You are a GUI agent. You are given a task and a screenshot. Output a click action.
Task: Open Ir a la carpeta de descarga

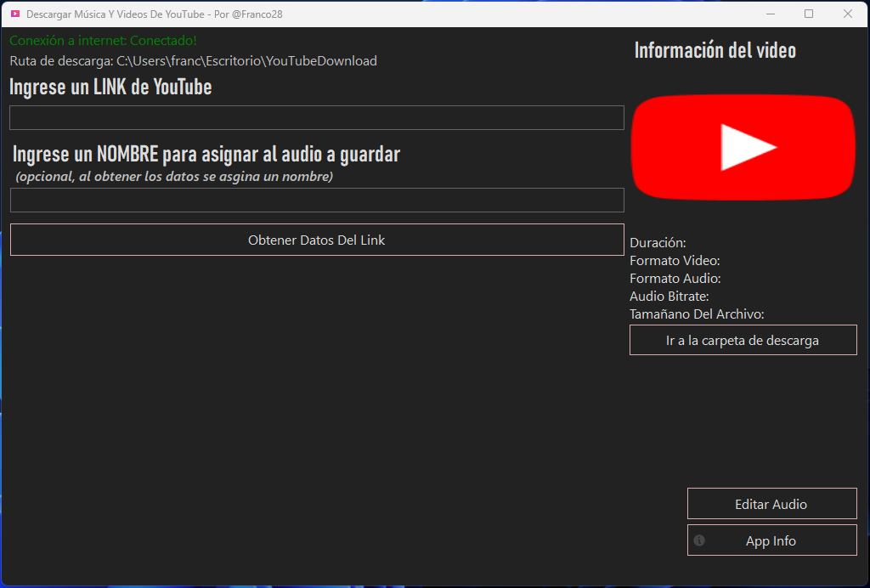(x=743, y=340)
